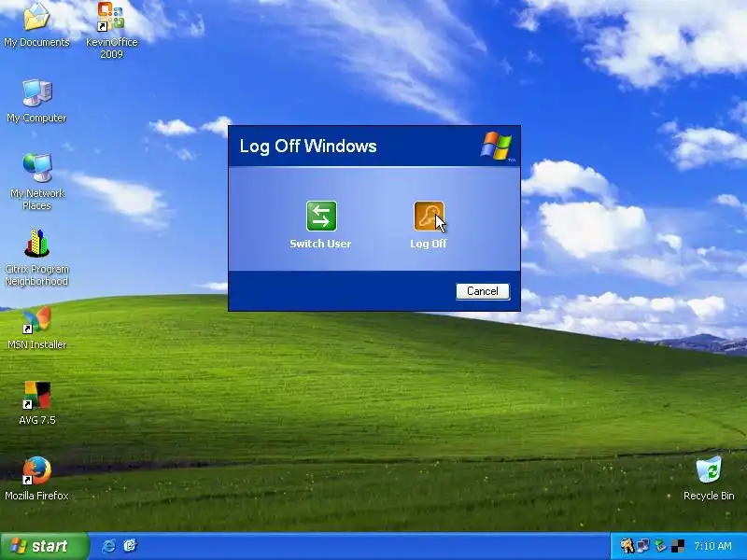The height and width of the screenshot is (560, 747).
Task: Select the Recycle Bin desktop icon
Action: pyautogui.click(x=709, y=469)
